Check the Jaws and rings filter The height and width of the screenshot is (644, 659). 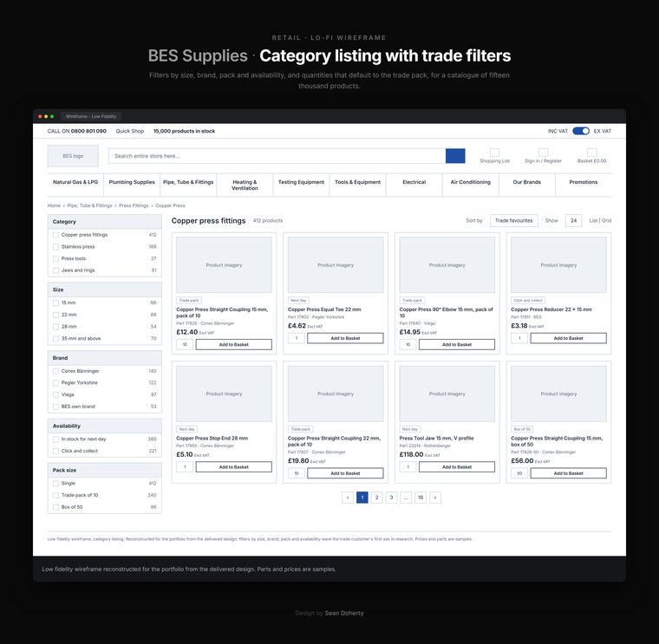(x=55, y=270)
